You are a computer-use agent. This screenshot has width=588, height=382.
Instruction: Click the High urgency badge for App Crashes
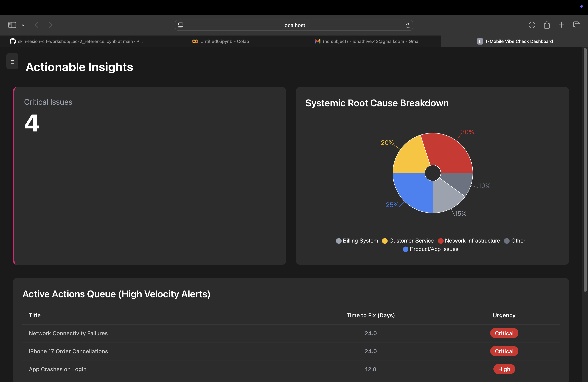pyautogui.click(x=504, y=369)
